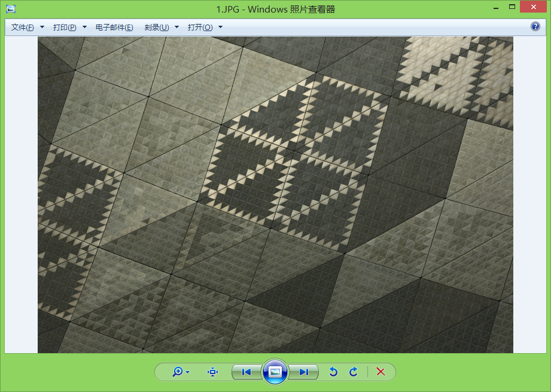Close the Windows 照片查看器 window
Image resolution: width=551 pixels, height=392 pixels.
coord(534,7)
